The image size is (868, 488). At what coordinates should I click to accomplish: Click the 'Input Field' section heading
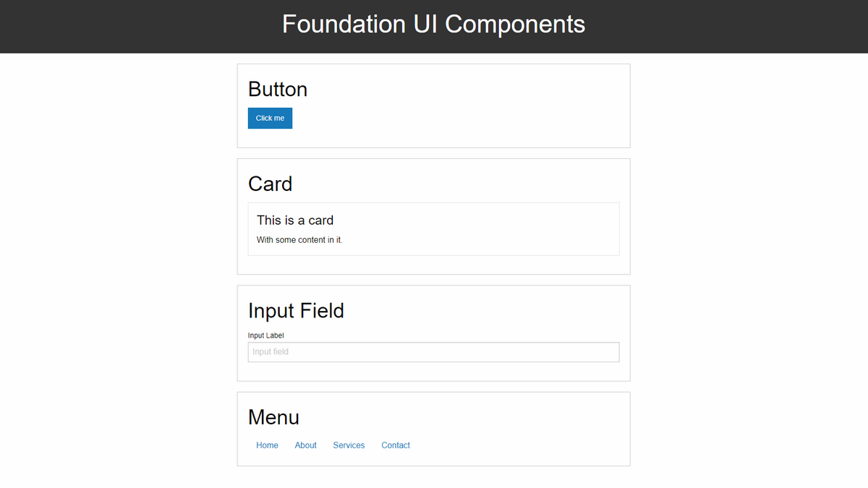tap(296, 311)
